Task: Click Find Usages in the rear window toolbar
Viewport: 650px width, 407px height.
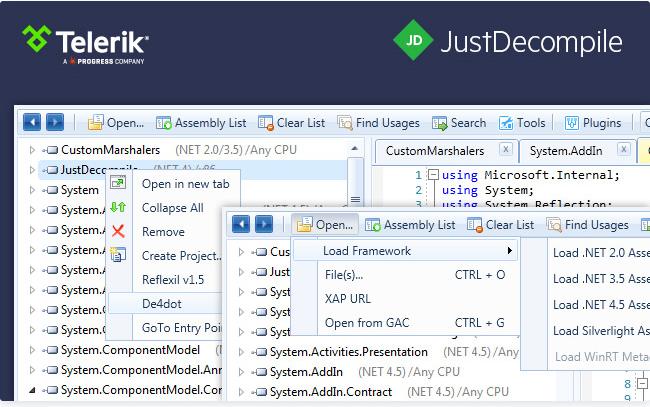Action: click(x=378, y=123)
